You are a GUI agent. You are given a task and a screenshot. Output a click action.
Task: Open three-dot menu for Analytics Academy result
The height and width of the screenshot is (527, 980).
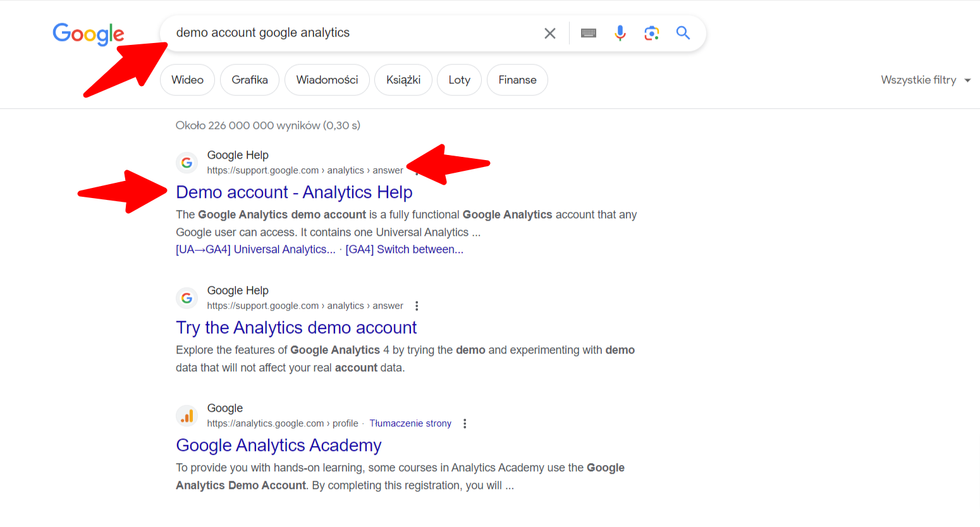(465, 424)
